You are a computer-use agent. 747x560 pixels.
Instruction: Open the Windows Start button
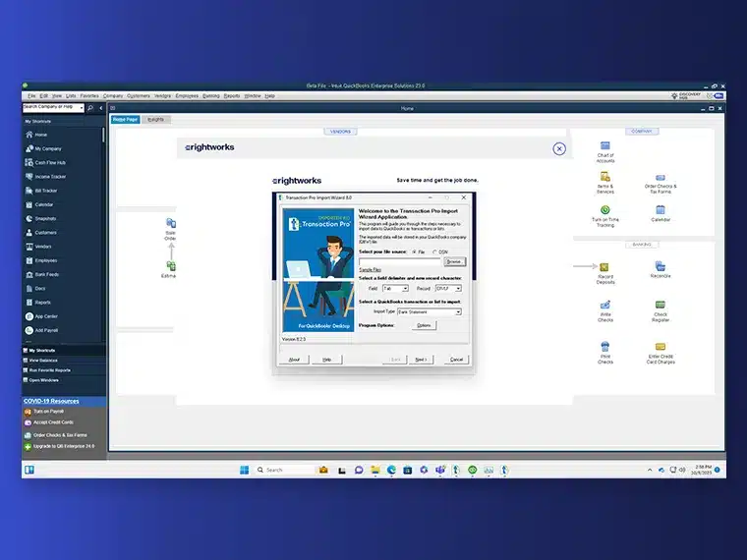(245, 470)
